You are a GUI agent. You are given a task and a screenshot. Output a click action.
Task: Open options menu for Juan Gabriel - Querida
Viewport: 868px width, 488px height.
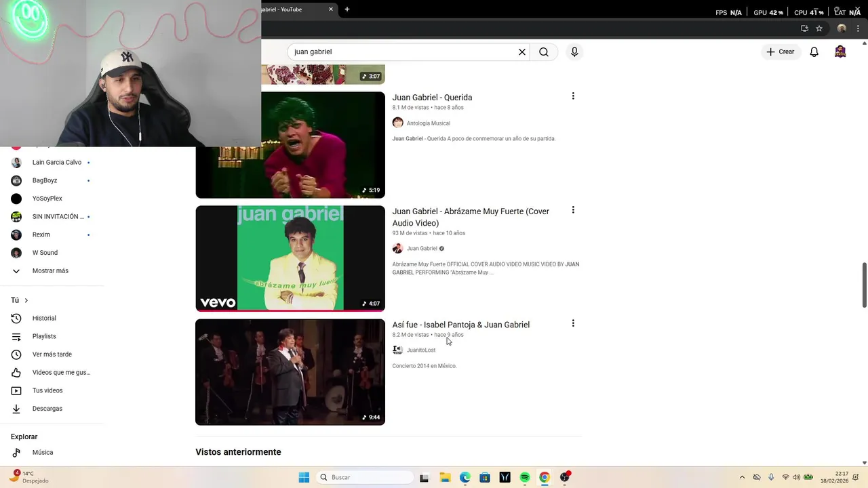pyautogui.click(x=573, y=96)
